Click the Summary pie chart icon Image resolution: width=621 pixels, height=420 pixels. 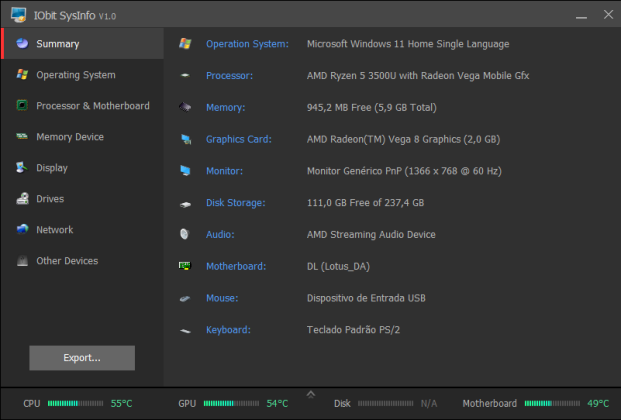click(22, 44)
